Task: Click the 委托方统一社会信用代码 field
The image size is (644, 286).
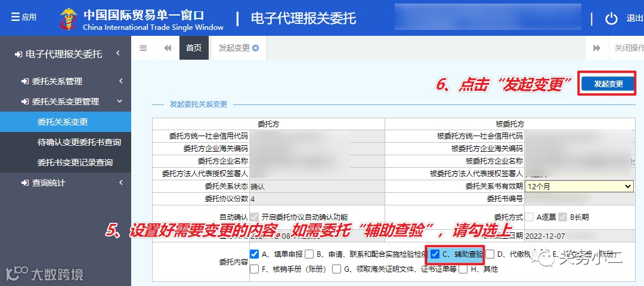Action: tap(317, 136)
